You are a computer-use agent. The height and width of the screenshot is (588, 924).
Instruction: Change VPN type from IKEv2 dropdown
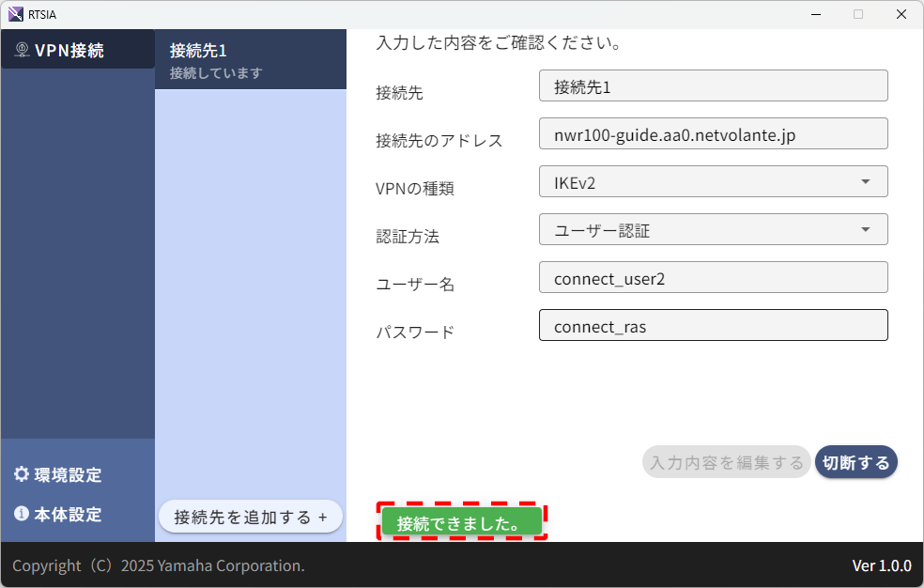pyautogui.click(x=714, y=181)
